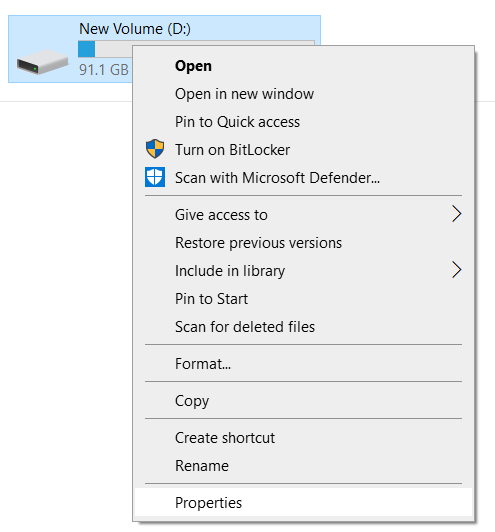
Task: Open Properties for the drive
Action: 303,502
